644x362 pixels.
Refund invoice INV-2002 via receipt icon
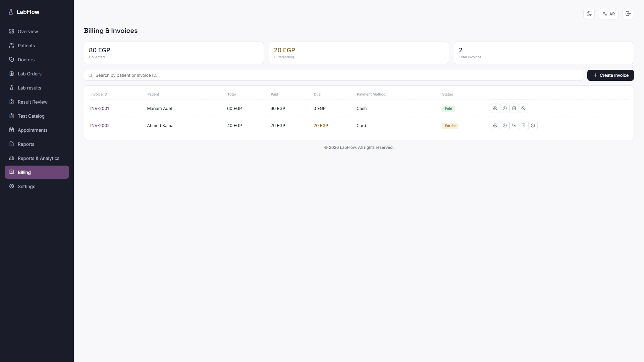click(523, 125)
